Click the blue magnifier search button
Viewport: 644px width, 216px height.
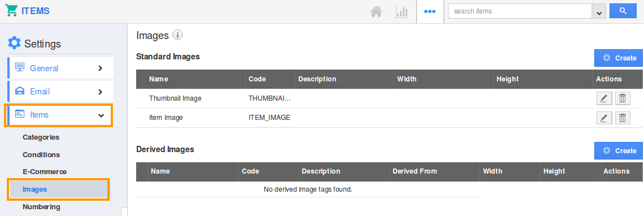pos(623,11)
